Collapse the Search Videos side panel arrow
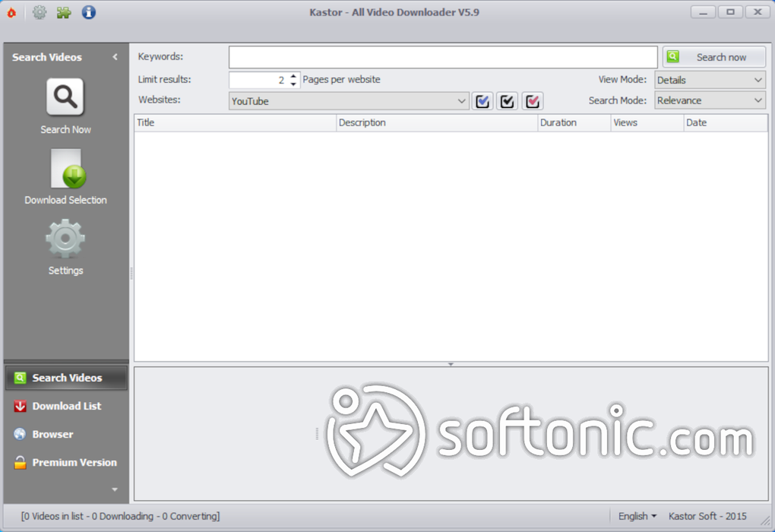The height and width of the screenshot is (532, 775). 115,57
